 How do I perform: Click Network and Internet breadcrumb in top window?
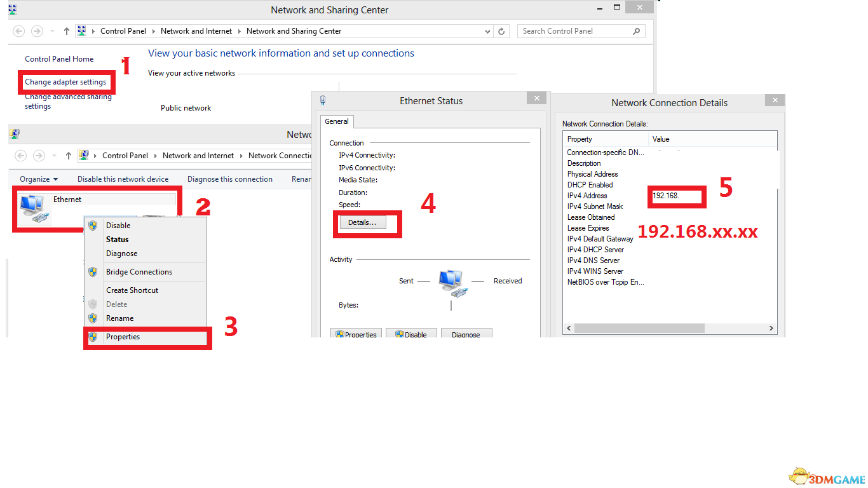[196, 31]
